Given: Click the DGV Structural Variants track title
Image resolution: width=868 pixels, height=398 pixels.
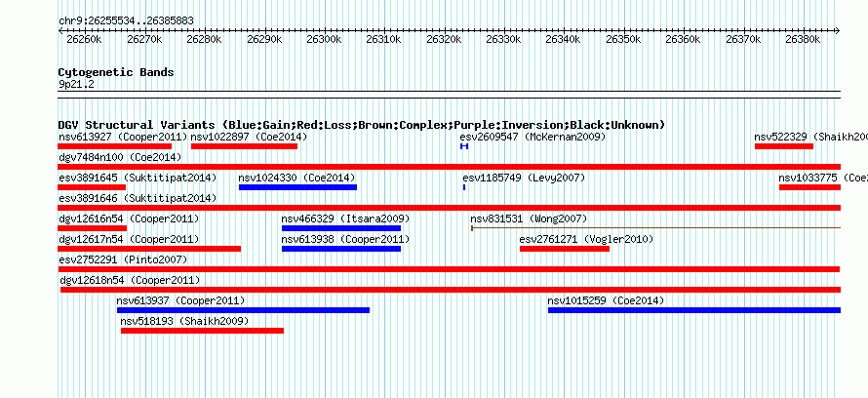Looking at the screenshot, I should [x=362, y=125].
